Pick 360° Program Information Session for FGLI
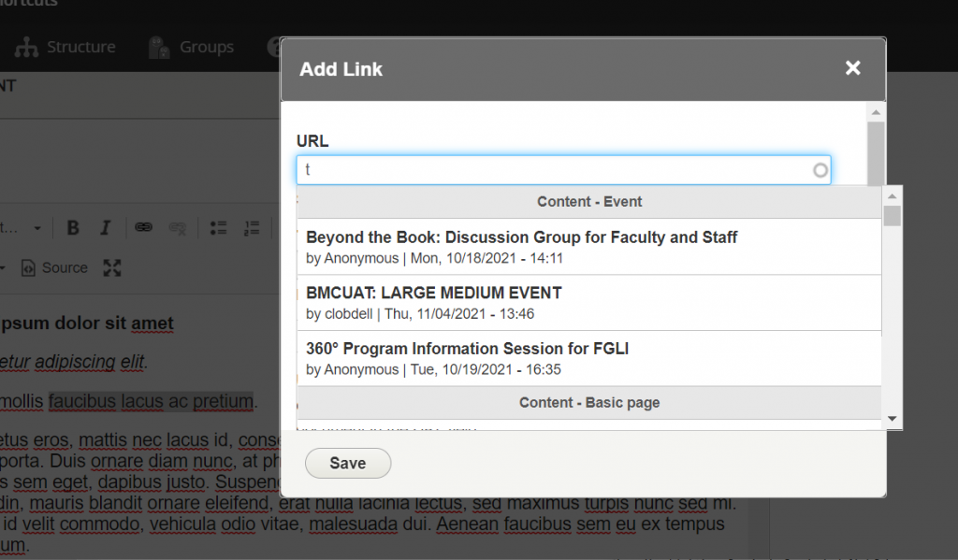The image size is (958, 560). [x=589, y=358]
